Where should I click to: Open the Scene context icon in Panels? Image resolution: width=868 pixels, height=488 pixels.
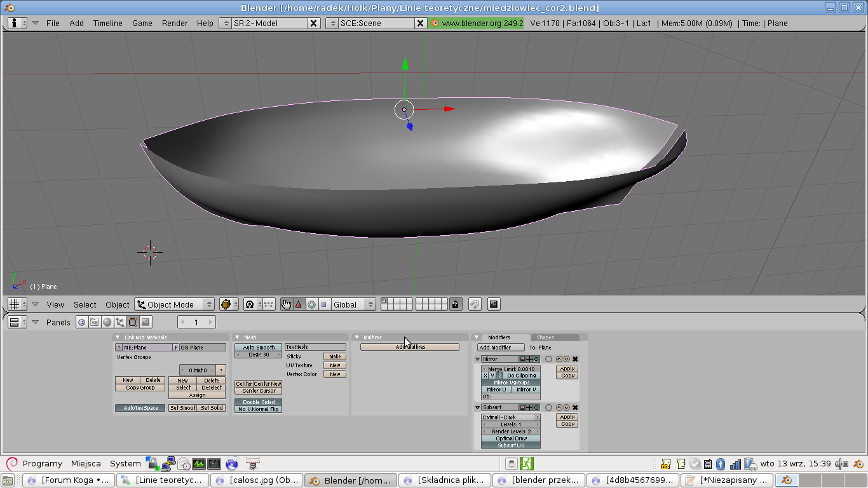146,322
